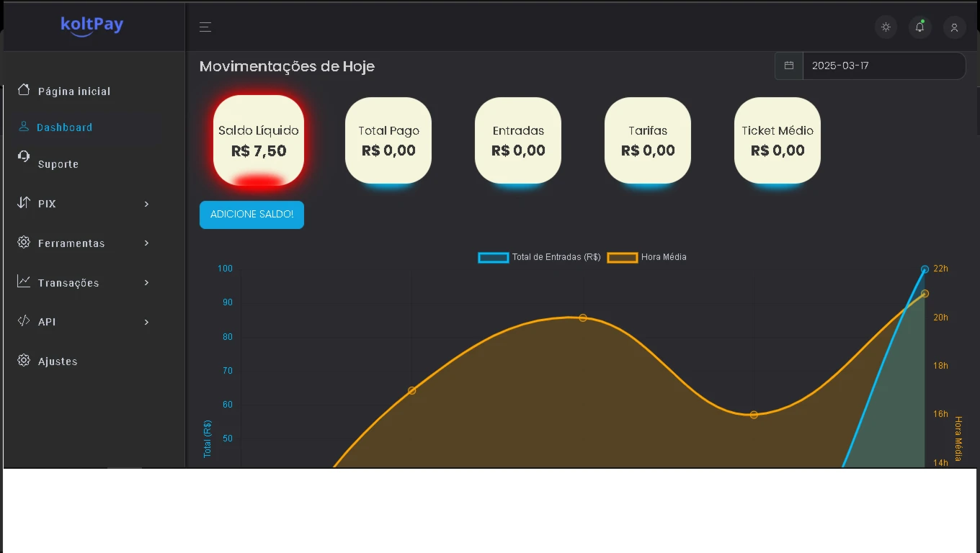Click the Ajustes gear icon
Screen dimensions: 980x553
(x=24, y=360)
